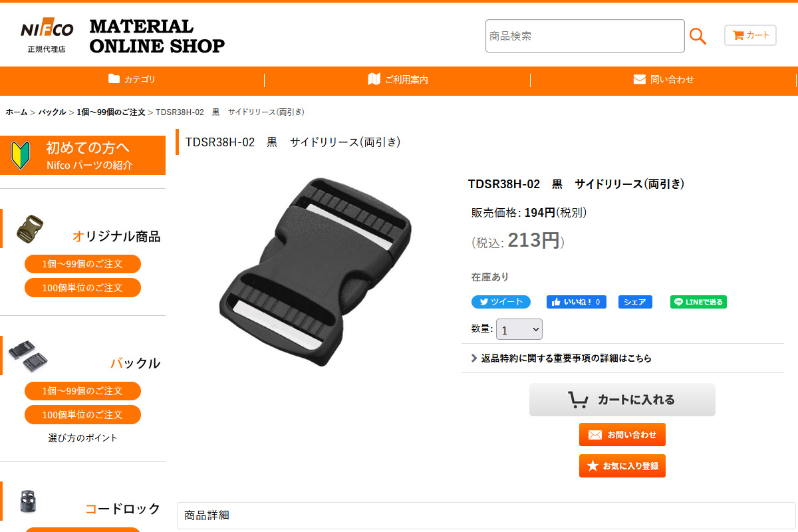Share product with Twitter ツイート button
This screenshot has height=532, width=798.
click(x=501, y=302)
